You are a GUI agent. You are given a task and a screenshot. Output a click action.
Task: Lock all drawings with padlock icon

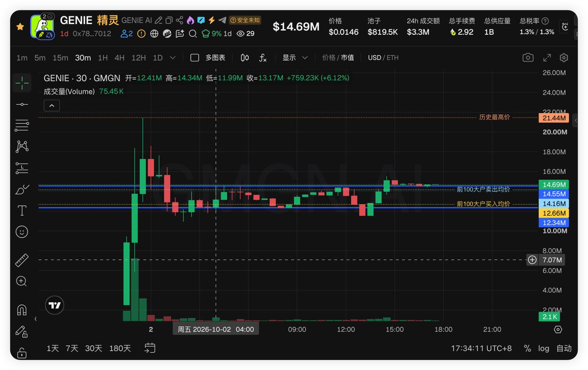pos(22,352)
